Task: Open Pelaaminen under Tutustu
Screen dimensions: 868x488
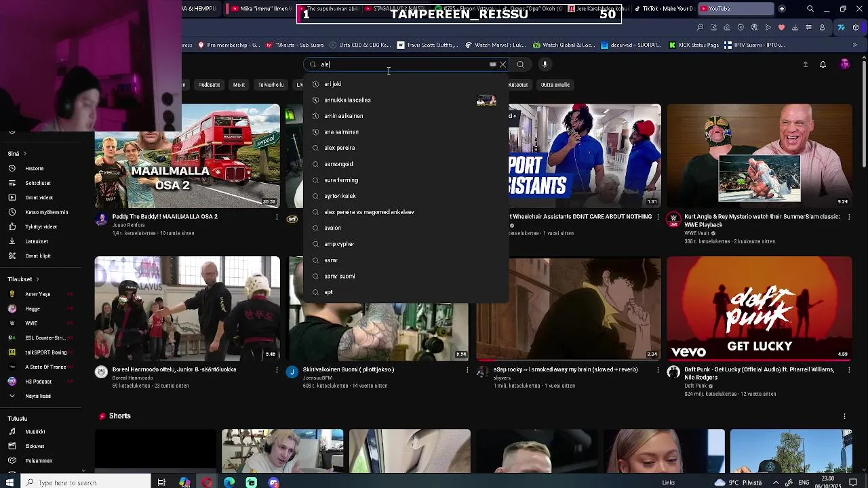Action: pos(39,461)
